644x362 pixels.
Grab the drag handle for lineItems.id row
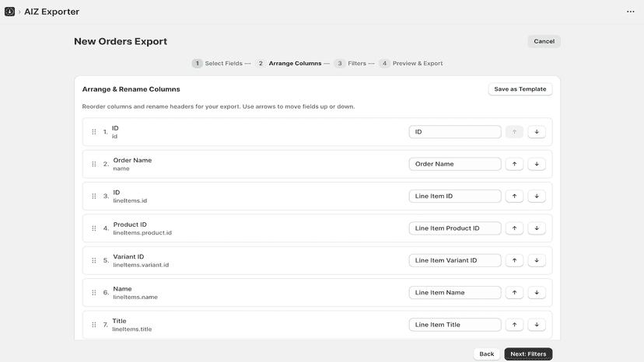pyautogui.click(x=94, y=197)
